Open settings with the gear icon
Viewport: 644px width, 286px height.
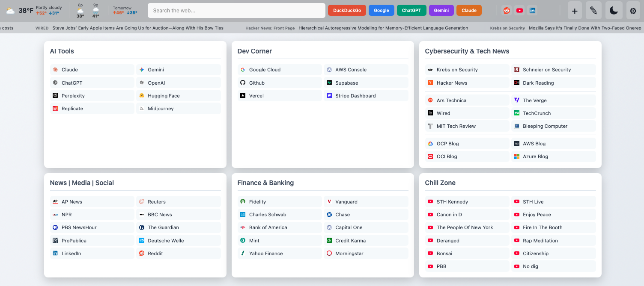point(633,11)
